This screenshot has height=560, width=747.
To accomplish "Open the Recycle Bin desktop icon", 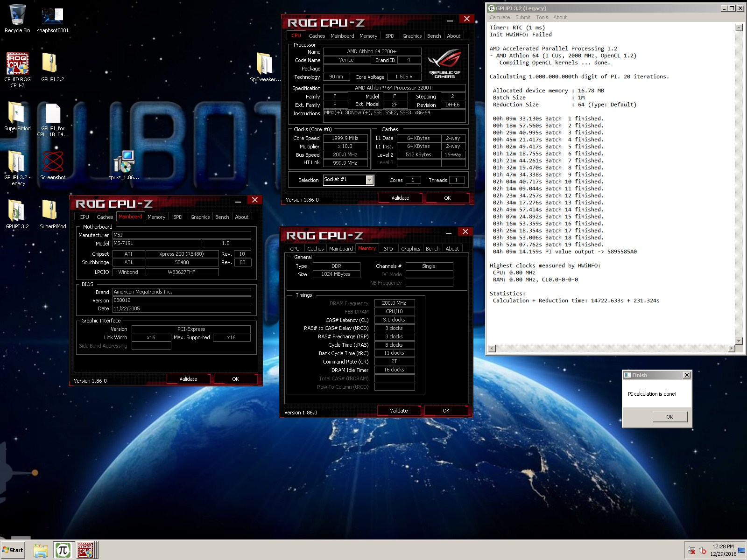I will tap(17, 19).
